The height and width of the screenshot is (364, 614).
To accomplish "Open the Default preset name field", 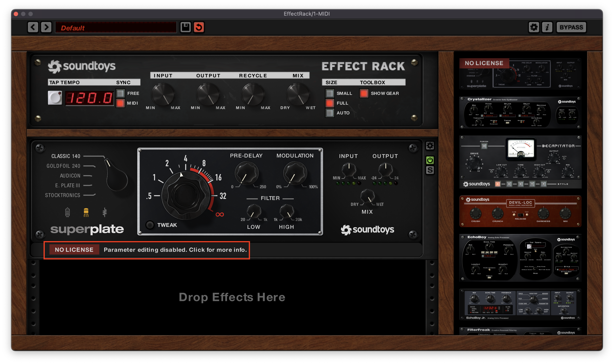I will pyautogui.click(x=116, y=27).
